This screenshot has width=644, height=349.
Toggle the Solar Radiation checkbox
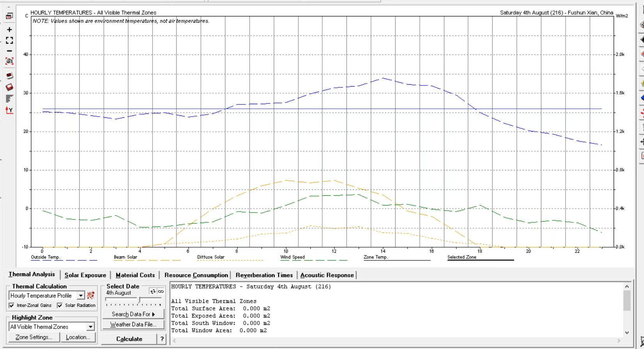[x=60, y=305]
